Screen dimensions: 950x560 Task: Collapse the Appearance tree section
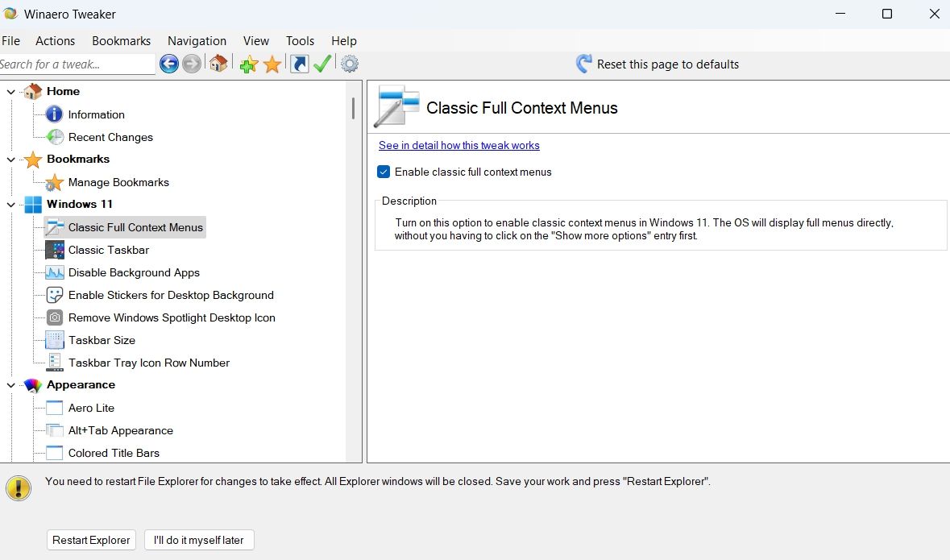pos(11,385)
